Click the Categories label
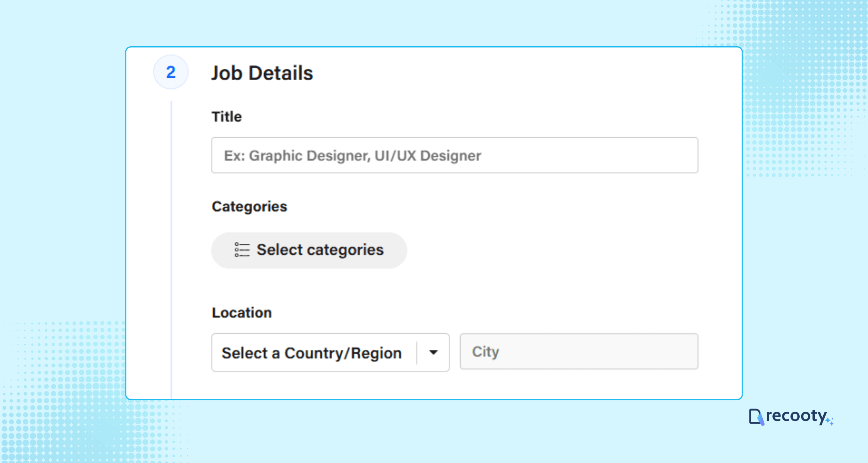The width and height of the screenshot is (868, 463). (249, 206)
